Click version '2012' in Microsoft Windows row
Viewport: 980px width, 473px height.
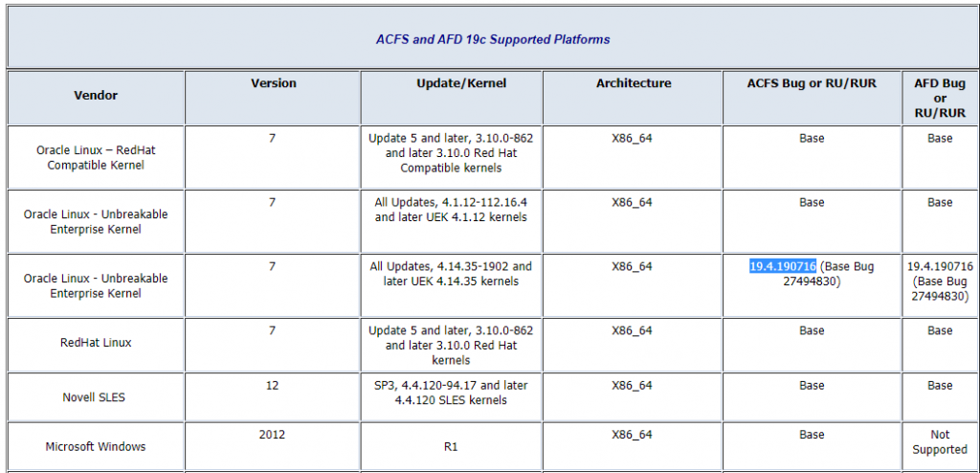pos(272,434)
